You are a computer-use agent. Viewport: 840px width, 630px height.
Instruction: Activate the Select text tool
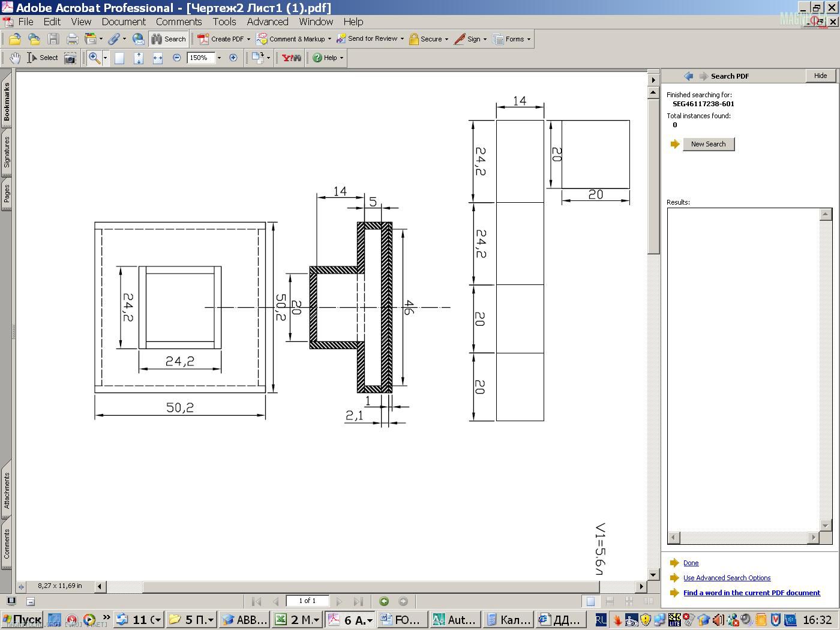(43, 58)
